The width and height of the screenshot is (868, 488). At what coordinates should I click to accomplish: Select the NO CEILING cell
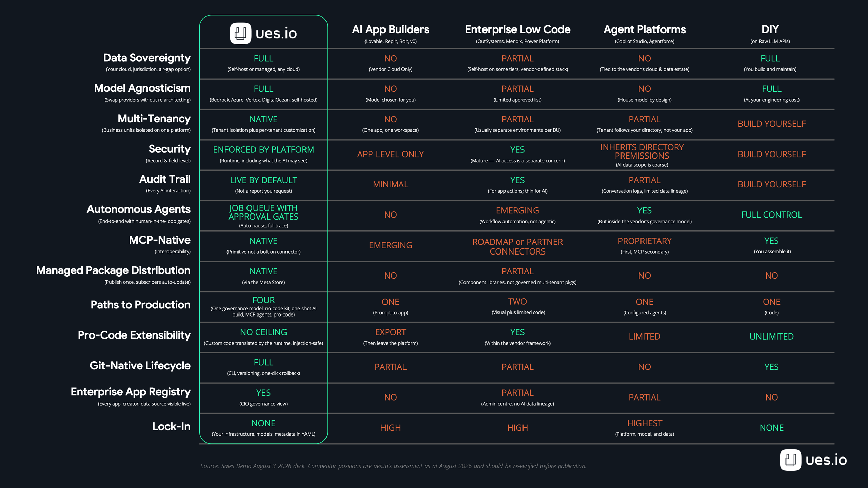point(263,332)
